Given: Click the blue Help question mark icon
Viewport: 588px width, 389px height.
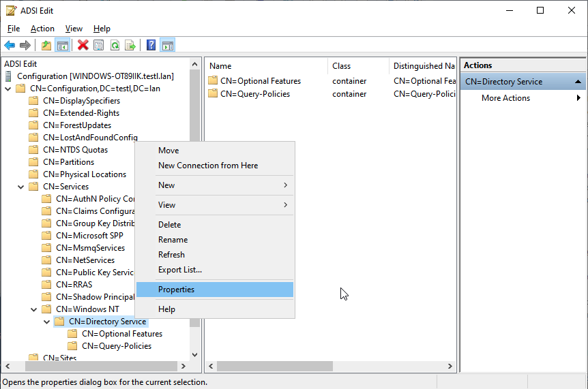Looking at the screenshot, I should point(151,46).
